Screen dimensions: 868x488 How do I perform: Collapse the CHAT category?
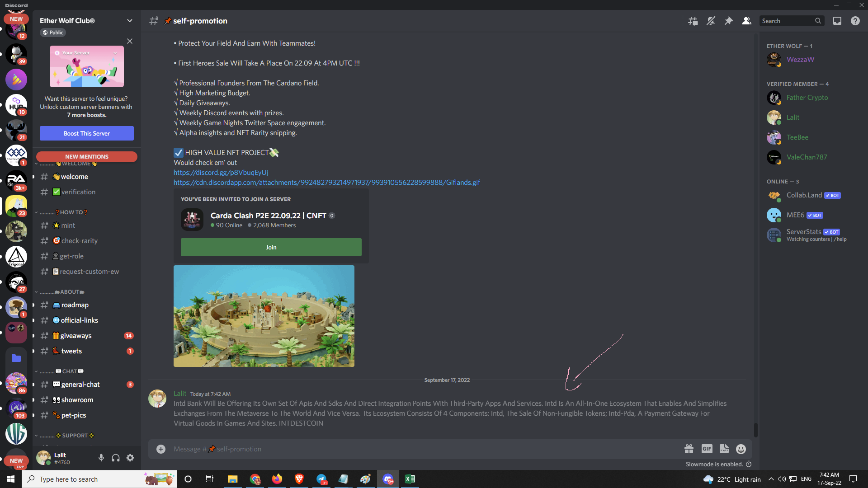point(60,371)
